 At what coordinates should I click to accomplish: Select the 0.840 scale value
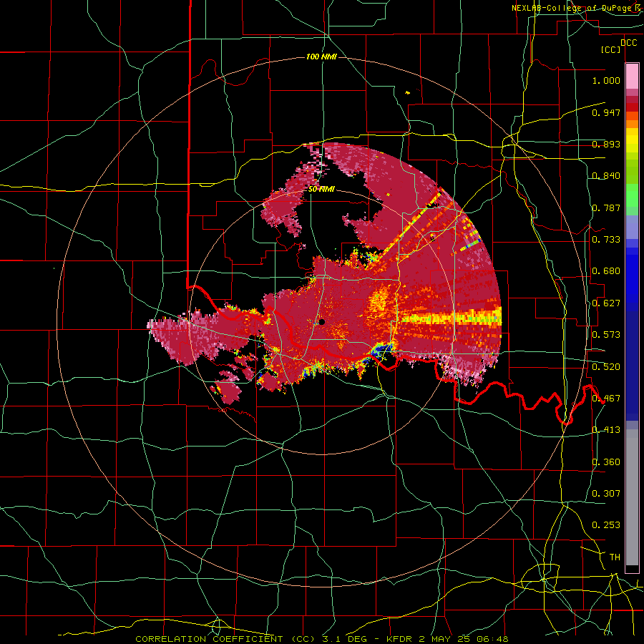[606, 176]
